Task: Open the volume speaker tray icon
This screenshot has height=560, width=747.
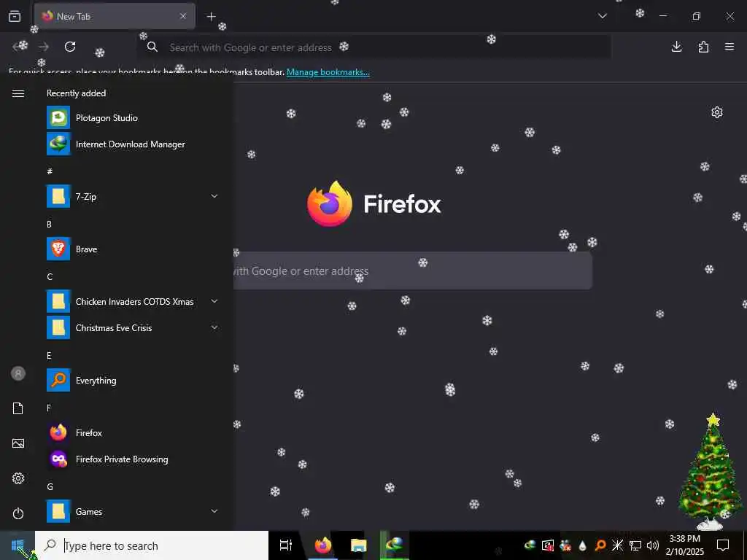Action: 653,545
